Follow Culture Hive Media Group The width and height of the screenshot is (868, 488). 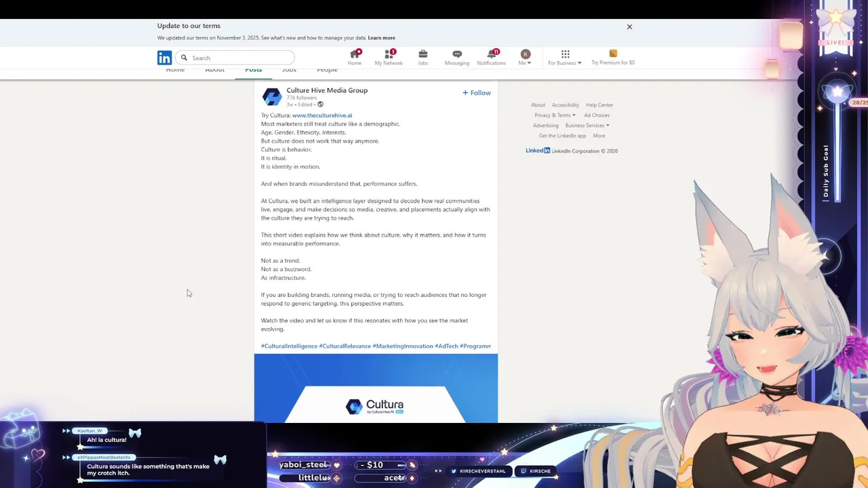[477, 93]
